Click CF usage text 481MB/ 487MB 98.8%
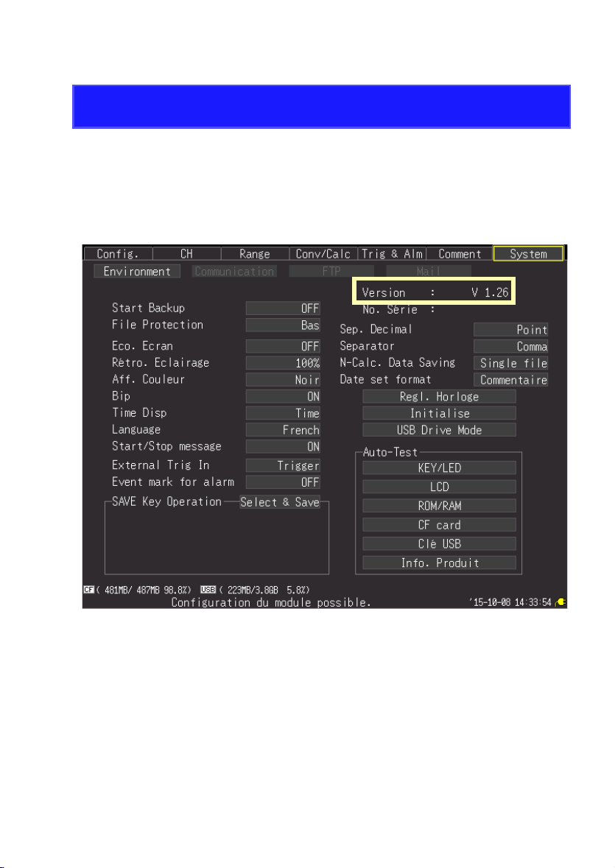Viewport: 615px width, 868px height. point(144,590)
